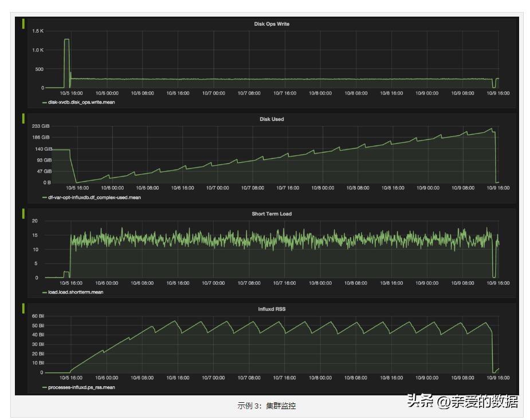Click the Influxd RSS panel title
This screenshot has height=420, width=530.
[272, 309]
